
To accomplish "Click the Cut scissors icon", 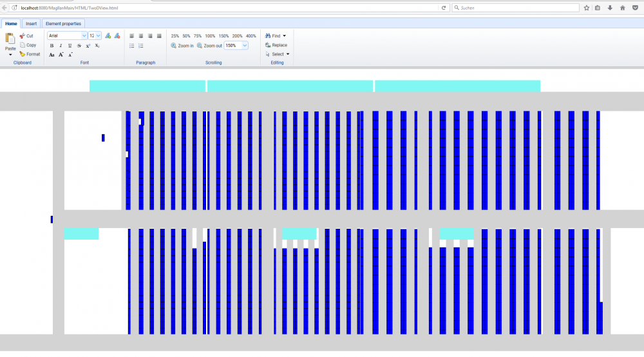I will pos(22,36).
